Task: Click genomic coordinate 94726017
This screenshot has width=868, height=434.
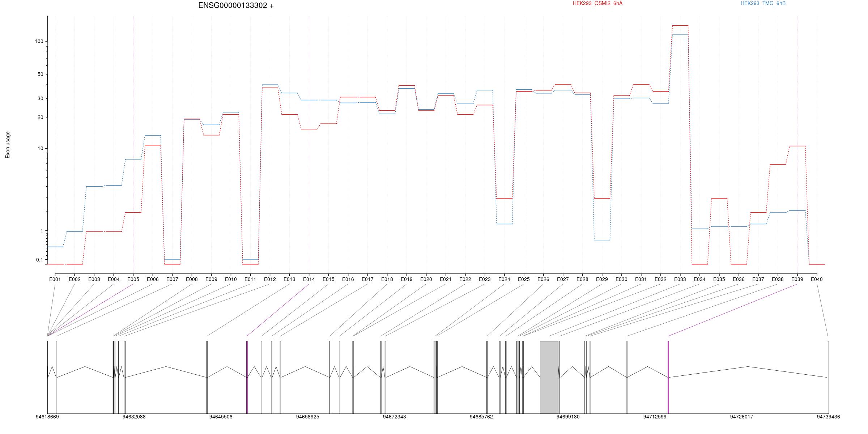Action: click(741, 417)
